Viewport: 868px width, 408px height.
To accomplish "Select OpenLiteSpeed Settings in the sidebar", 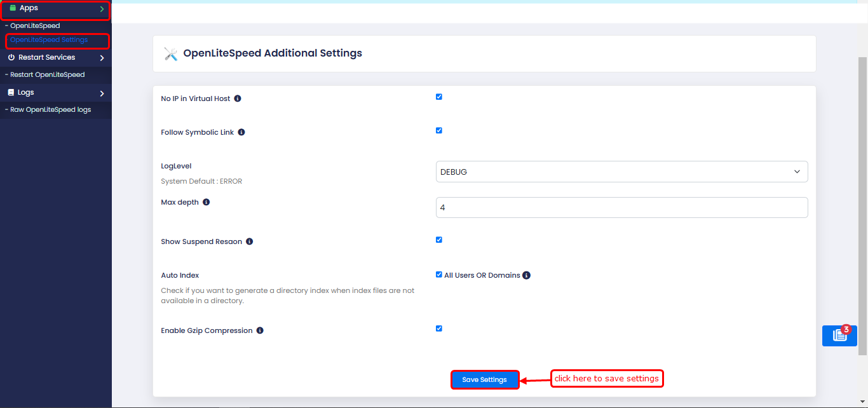I will click(48, 39).
